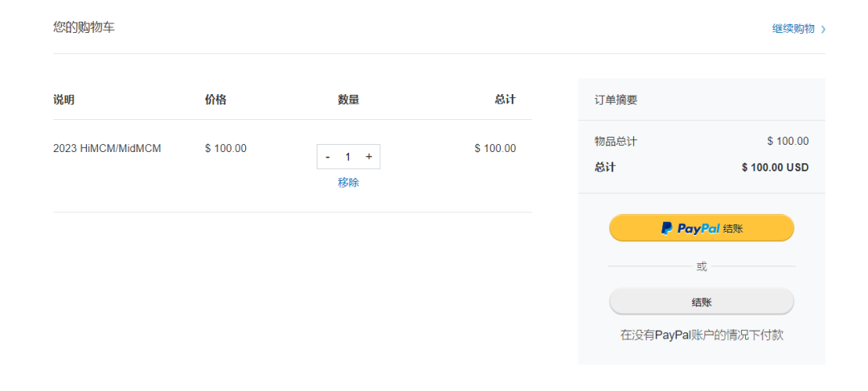
Task: Decrease quantity with the minus button
Action: (x=328, y=158)
